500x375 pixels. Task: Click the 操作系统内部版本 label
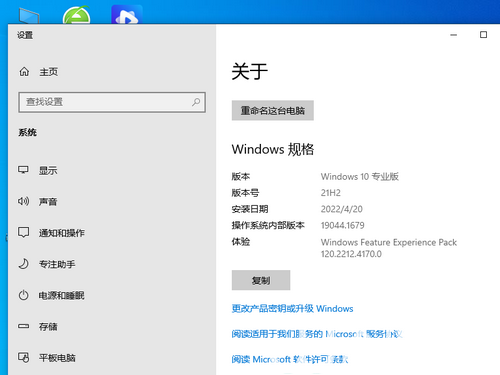(x=268, y=225)
